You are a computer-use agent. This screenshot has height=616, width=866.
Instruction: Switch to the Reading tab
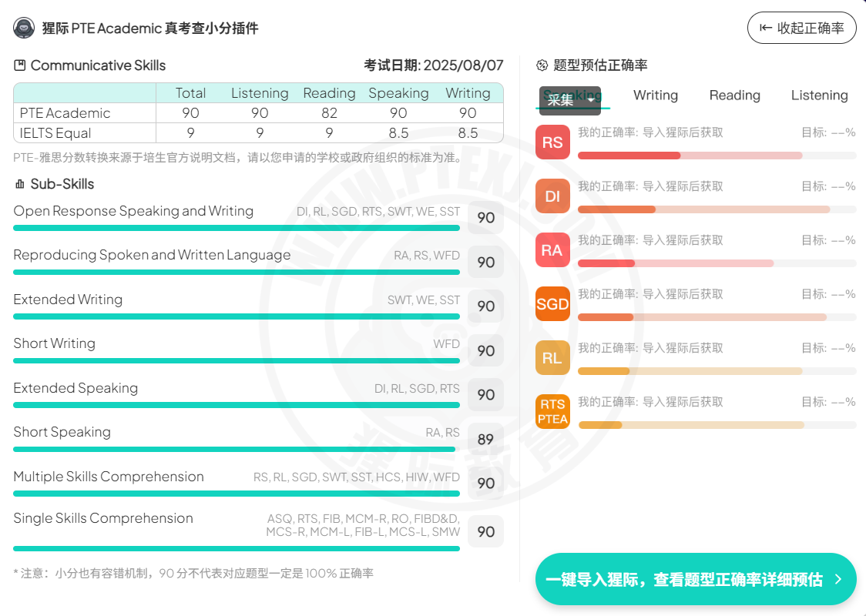click(734, 95)
